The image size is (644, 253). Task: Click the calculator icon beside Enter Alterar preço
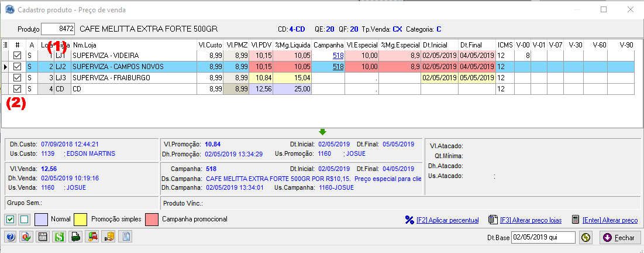point(576,220)
